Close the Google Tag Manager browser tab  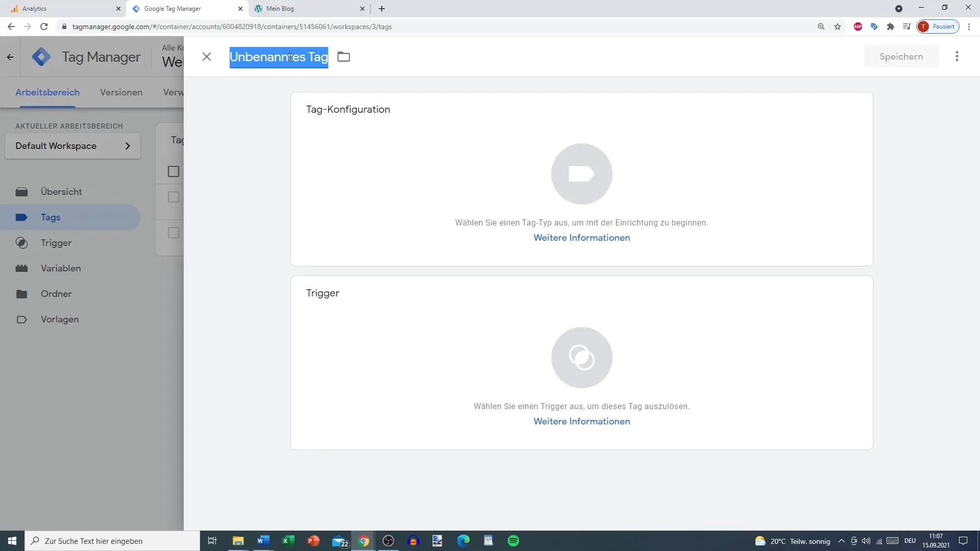[240, 9]
